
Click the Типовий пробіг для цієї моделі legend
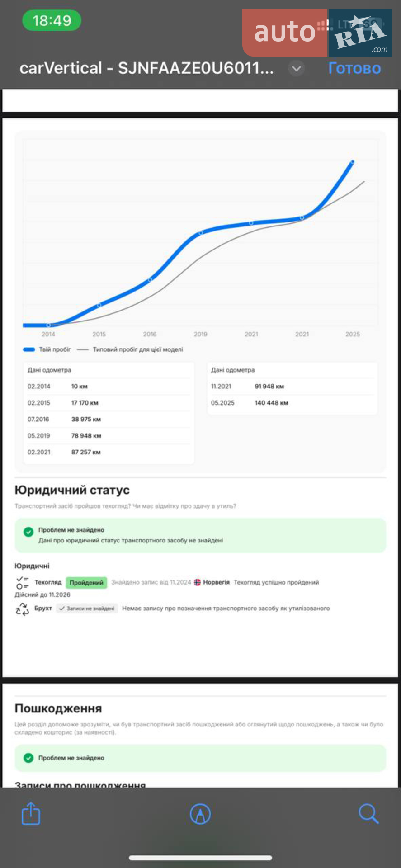click(x=130, y=349)
